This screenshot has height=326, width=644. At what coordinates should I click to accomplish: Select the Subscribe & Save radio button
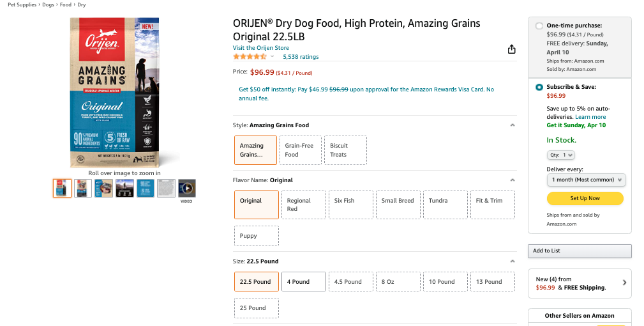[539, 87]
